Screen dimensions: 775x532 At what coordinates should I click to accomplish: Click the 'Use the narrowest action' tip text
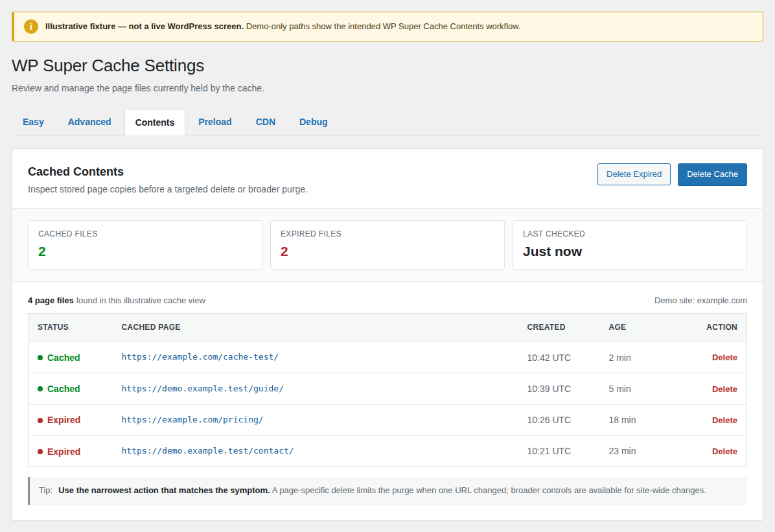pos(164,491)
